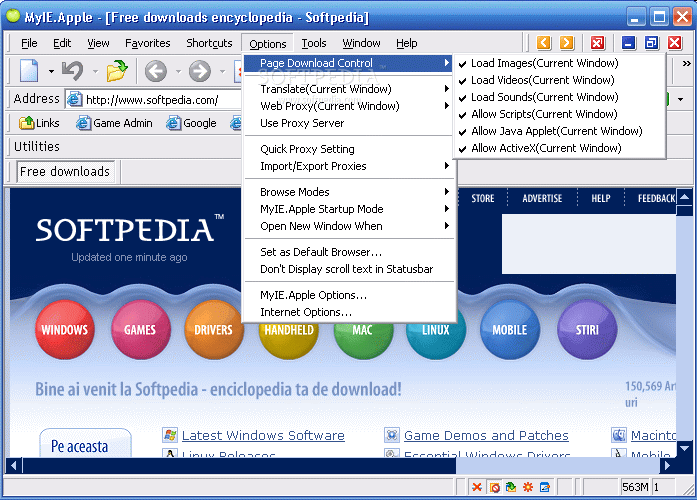Image resolution: width=697 pixels, height=500 pixels.
Task: Open the STORE link on the page
Action: 483,198
